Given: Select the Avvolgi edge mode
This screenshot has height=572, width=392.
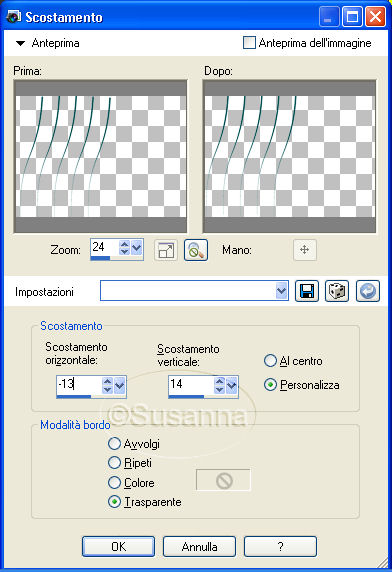Looking at the screenshot, I should tap(115, 444).
